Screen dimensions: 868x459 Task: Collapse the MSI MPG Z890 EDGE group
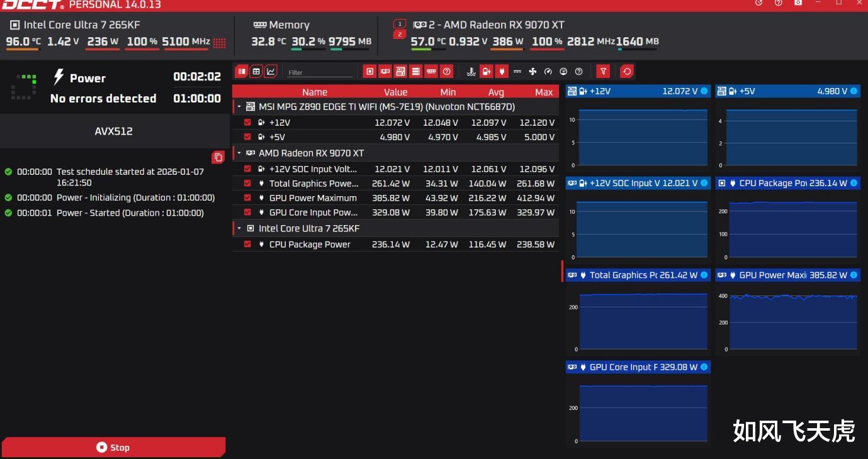click(239, 107)
